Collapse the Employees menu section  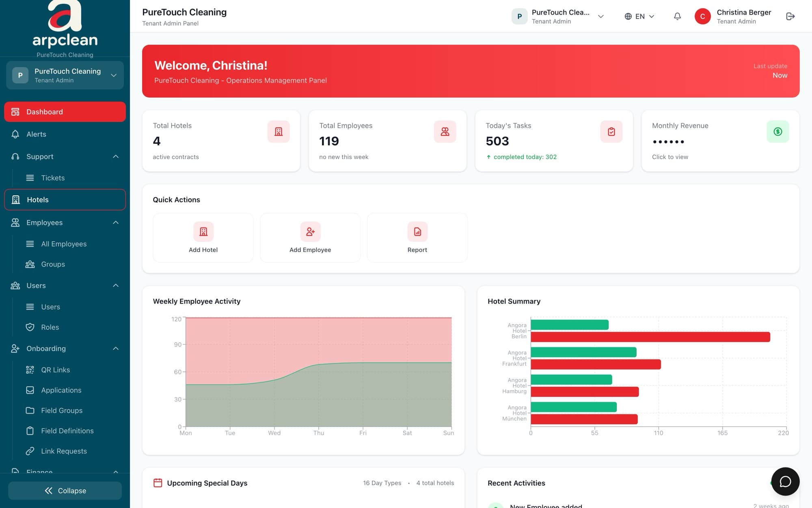116,222
